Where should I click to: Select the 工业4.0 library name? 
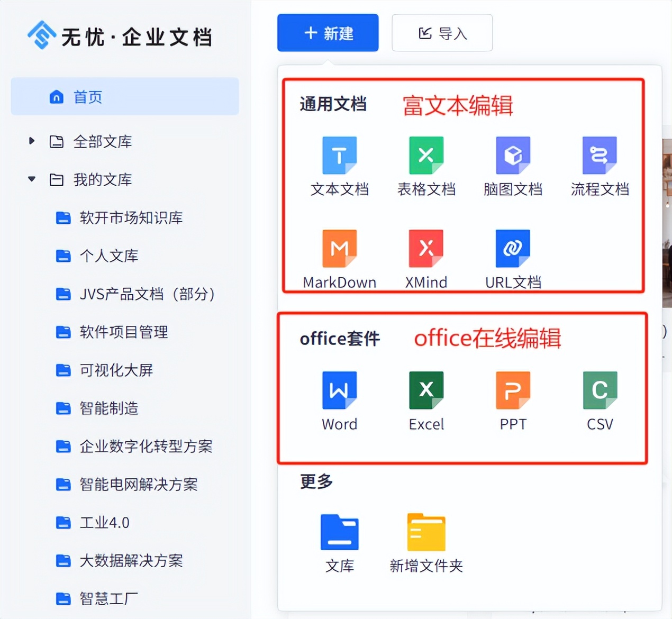[105, 523]
